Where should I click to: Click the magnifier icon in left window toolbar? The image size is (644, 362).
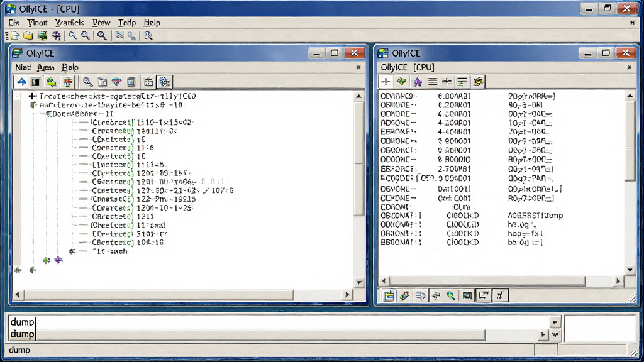click(x=87, y=82)
